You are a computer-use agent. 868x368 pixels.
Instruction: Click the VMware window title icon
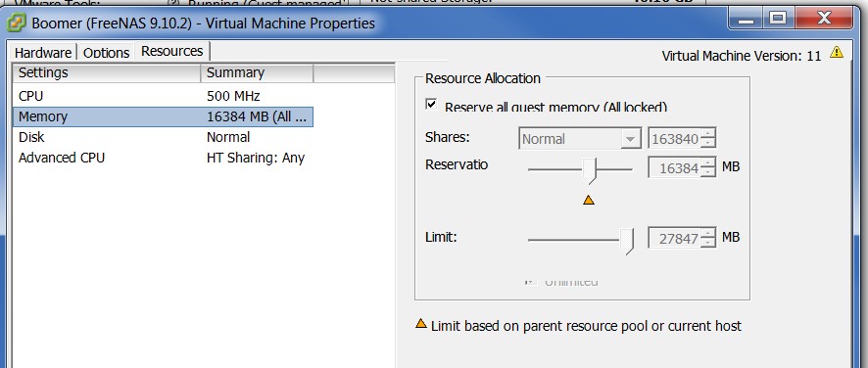(x=16, y=23)
